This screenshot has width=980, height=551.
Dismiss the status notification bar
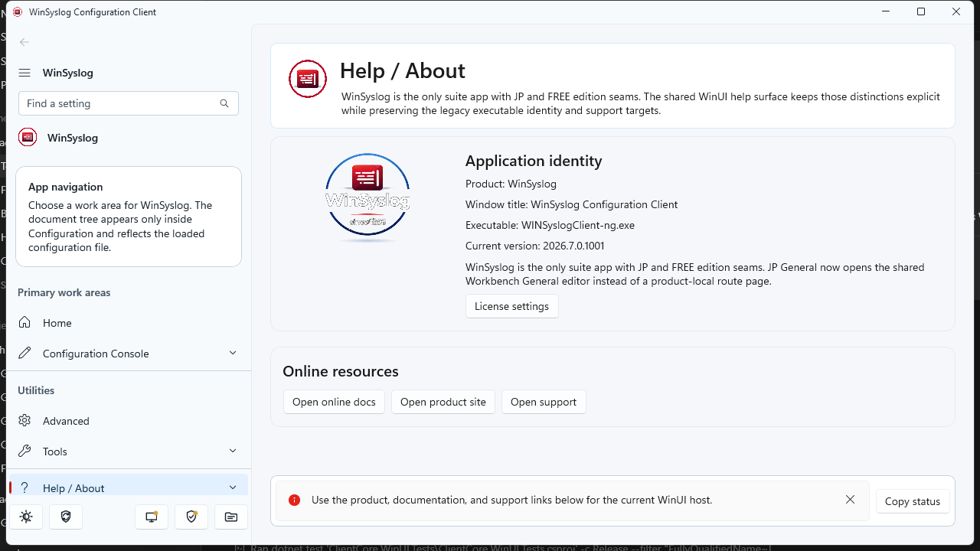[x=850, y=500]
